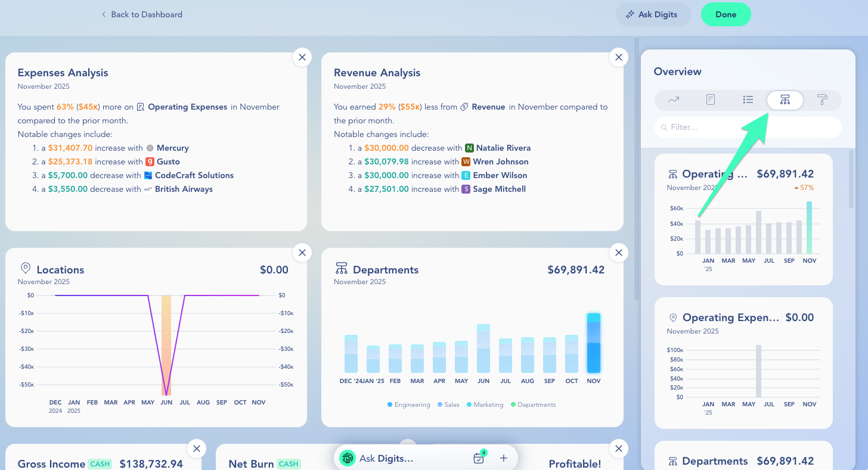This screenshot has width=868, height=470.
Task: Open the bulleted list tab in Overview
Action: [x=748, y=100]
